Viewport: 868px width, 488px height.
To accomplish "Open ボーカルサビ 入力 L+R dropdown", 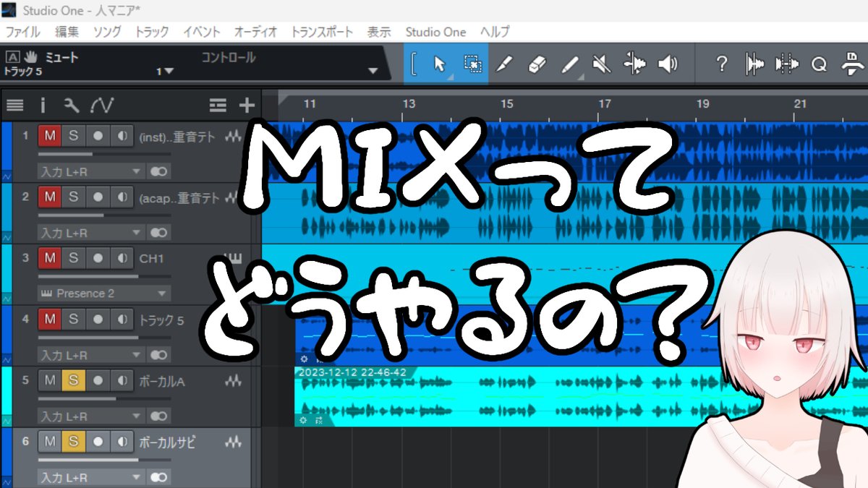I will coord(90,478).
